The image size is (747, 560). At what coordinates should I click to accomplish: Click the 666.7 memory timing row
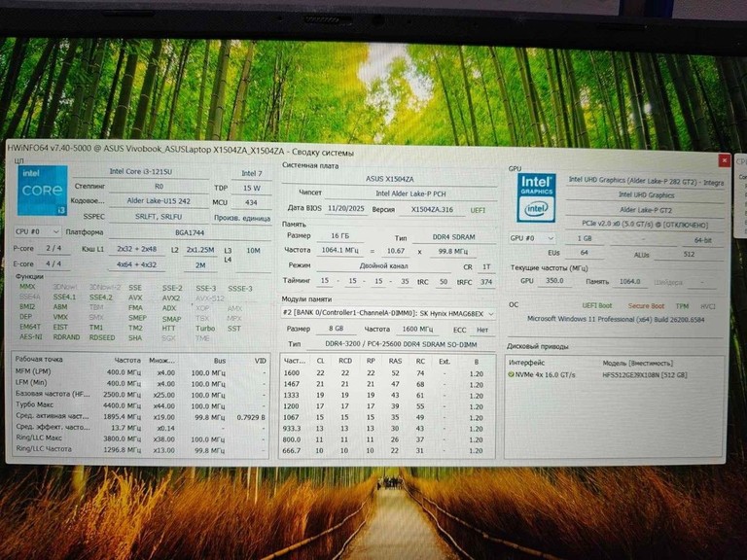pyautogui.click(x=387, y=450)
